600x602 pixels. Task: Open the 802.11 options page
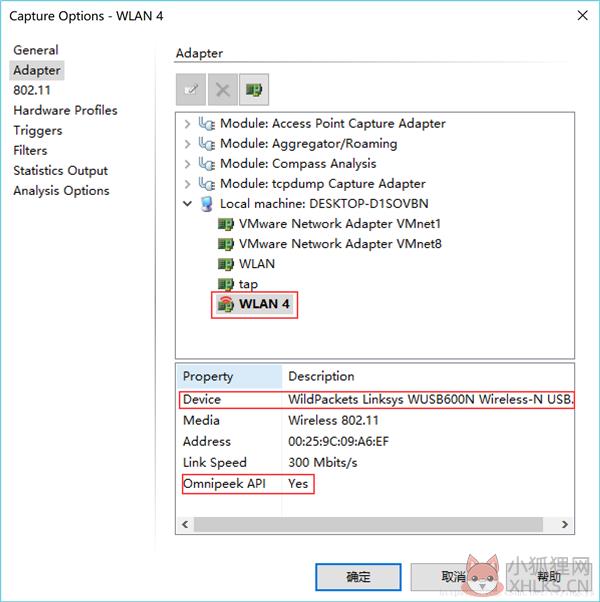(x=32, y=90)
